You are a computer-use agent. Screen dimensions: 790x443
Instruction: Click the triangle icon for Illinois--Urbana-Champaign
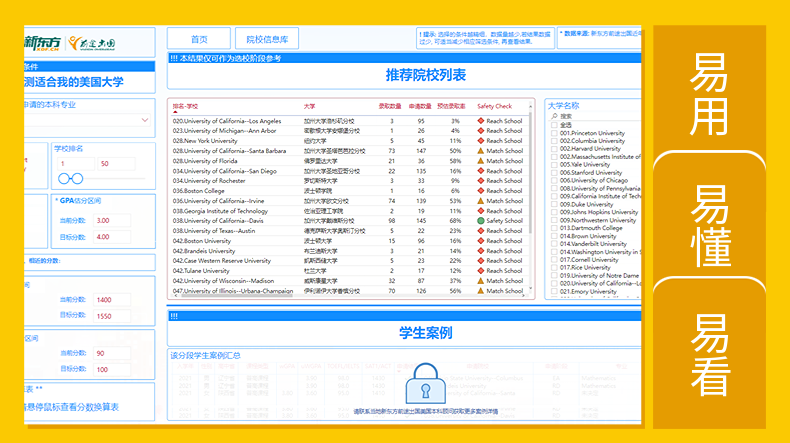pyautogui.click(x=481, y=291)
